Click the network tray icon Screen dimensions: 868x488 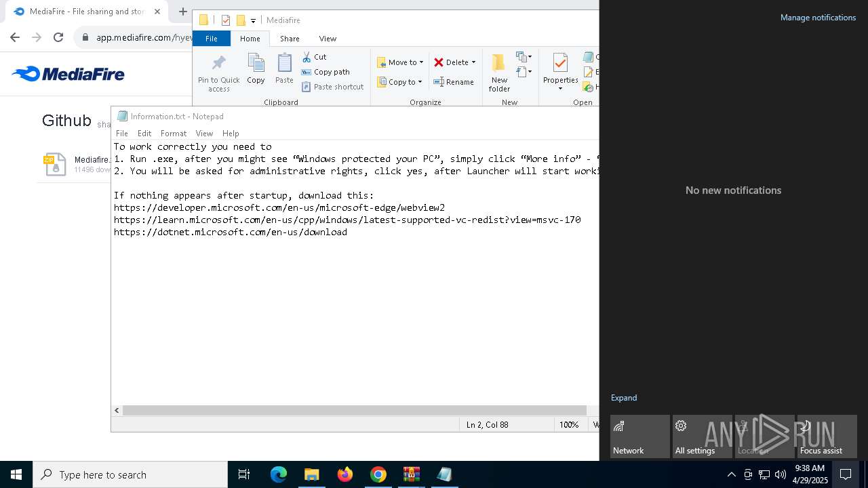[764, 474]
